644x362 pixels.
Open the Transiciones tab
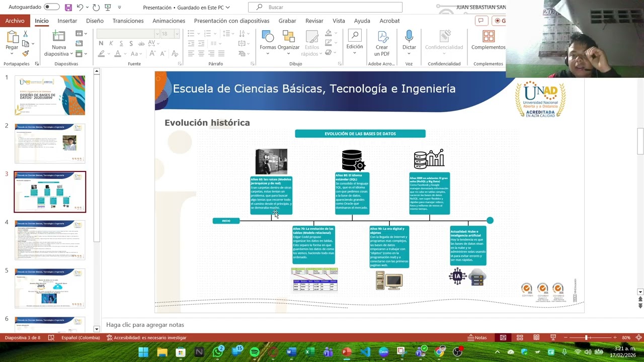[x=128, y=21]
